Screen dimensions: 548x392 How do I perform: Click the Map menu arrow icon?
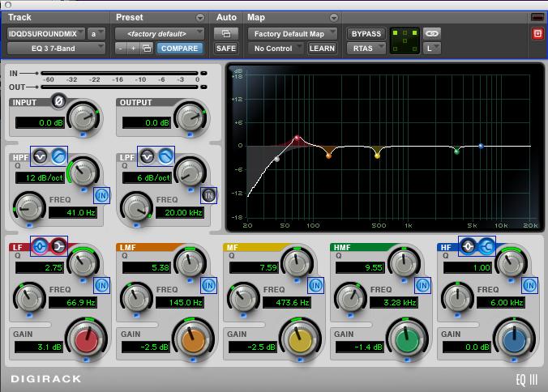click(x=334, y=18)
